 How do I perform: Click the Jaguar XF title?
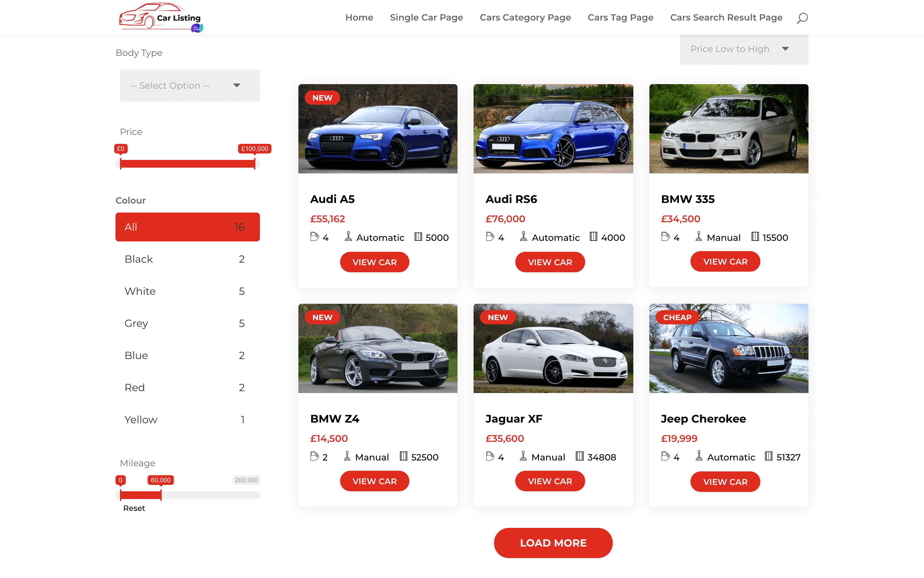click(x=514, y=419)
